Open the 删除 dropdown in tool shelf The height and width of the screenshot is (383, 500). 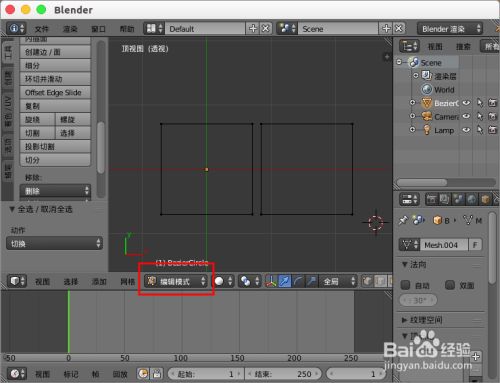(x=55, y=191)
